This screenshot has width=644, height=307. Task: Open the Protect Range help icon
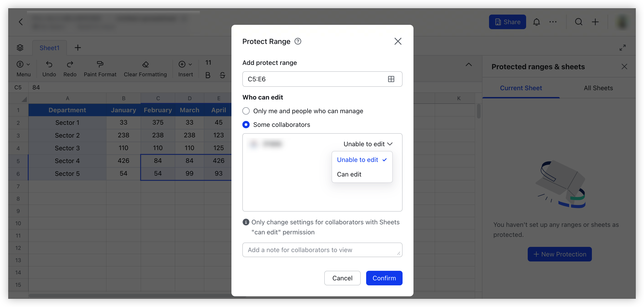click(298, 41)
